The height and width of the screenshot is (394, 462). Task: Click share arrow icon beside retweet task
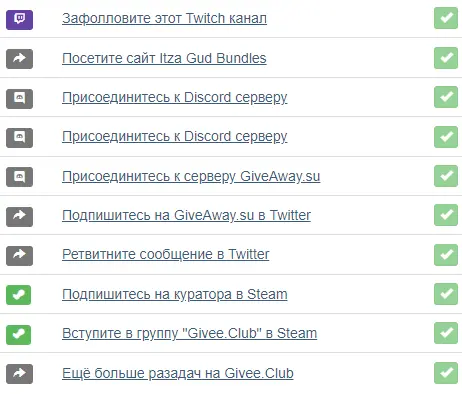click(19, 256)
